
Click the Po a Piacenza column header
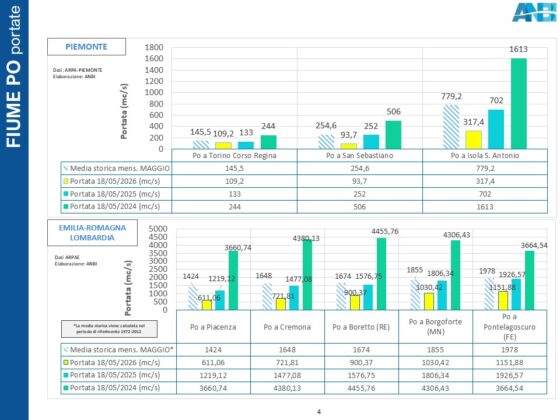(213, 327)
